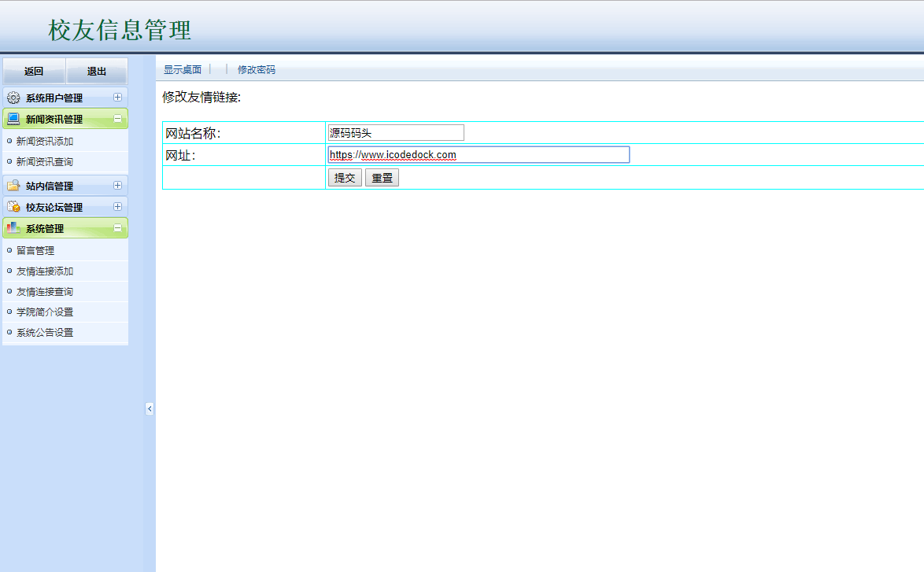Click the 返回 button
The width and height of the screenshot is (924, 572).
click(x=33, y=71)
